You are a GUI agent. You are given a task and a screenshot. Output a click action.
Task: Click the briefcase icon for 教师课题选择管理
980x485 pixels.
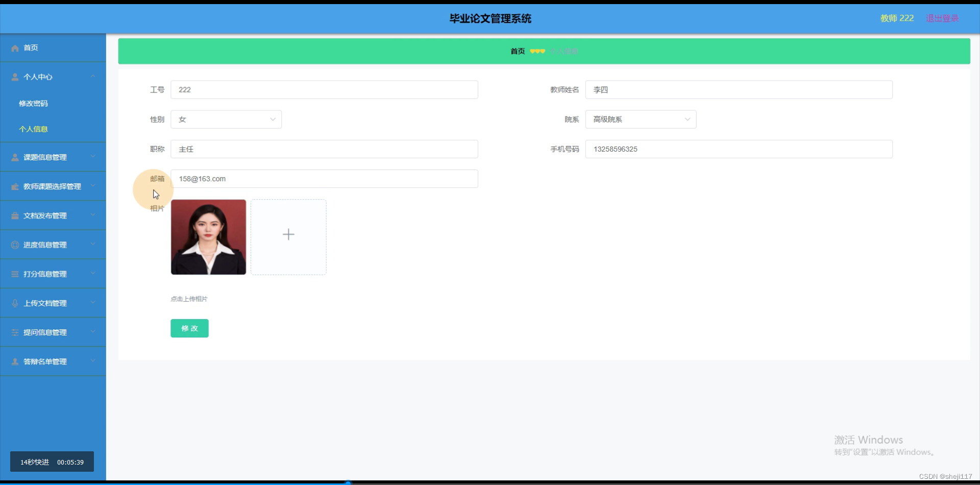click(x=14, y=186)
